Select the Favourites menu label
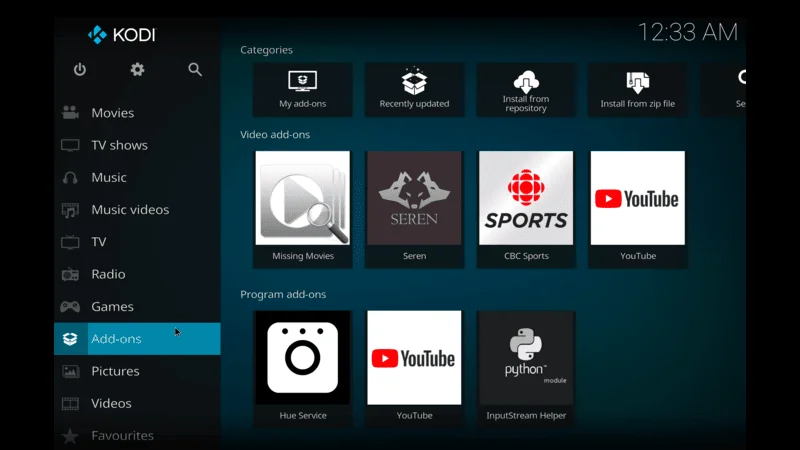800x450 pixels. pyautogui.click(x=122, y=435)
